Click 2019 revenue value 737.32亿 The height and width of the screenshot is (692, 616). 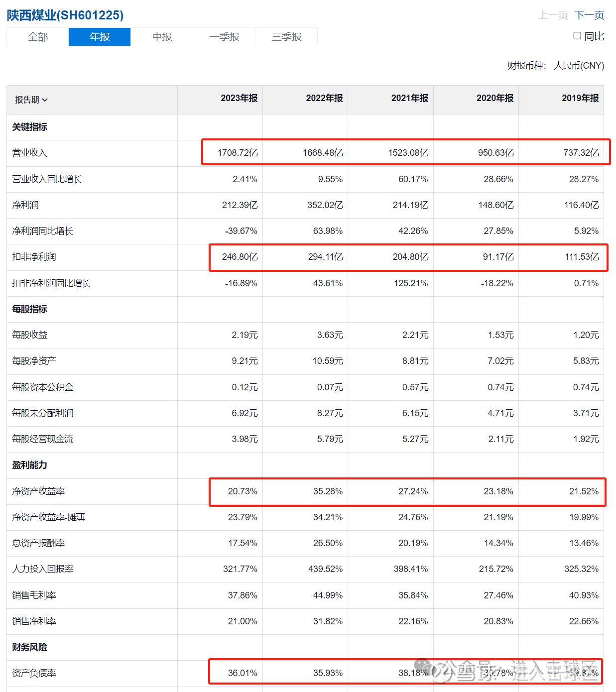click(581, 153)
